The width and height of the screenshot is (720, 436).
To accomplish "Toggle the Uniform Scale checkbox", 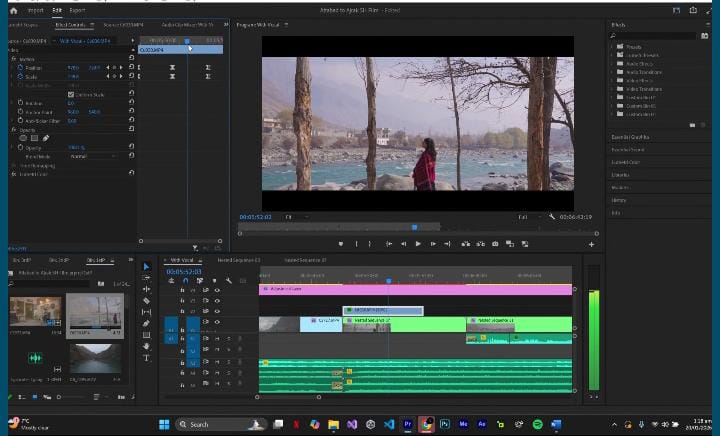I will tap(71, 95).
